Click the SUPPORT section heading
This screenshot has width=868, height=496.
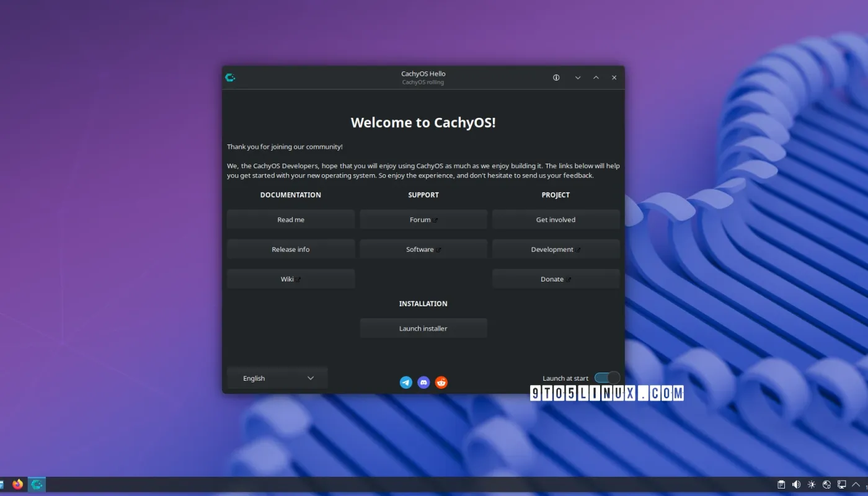tap(423, 195)
